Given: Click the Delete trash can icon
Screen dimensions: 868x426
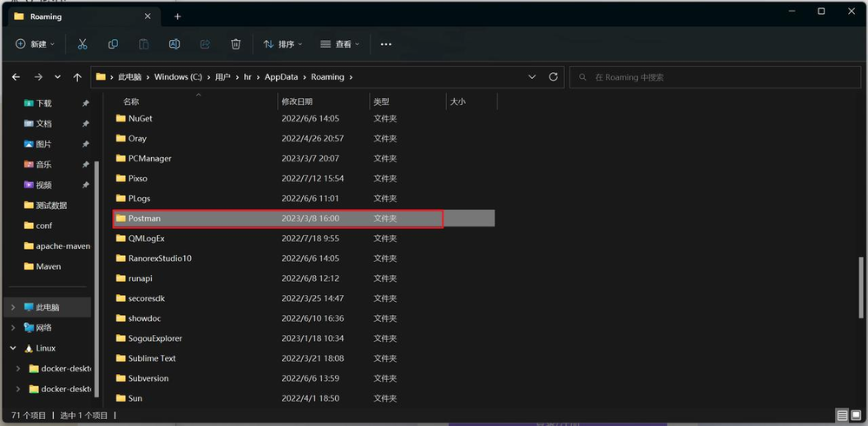Looking at the screenshot, I should tap(235, 44).
